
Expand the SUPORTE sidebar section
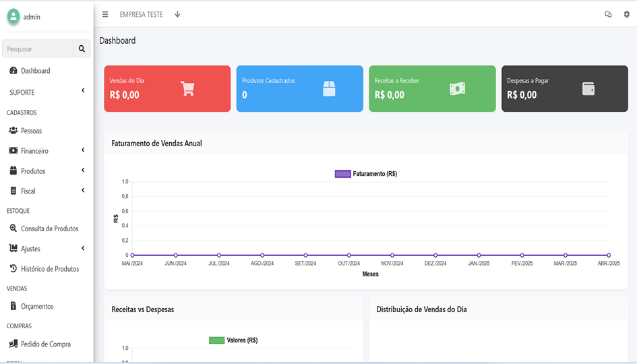[x=46, y=92]
